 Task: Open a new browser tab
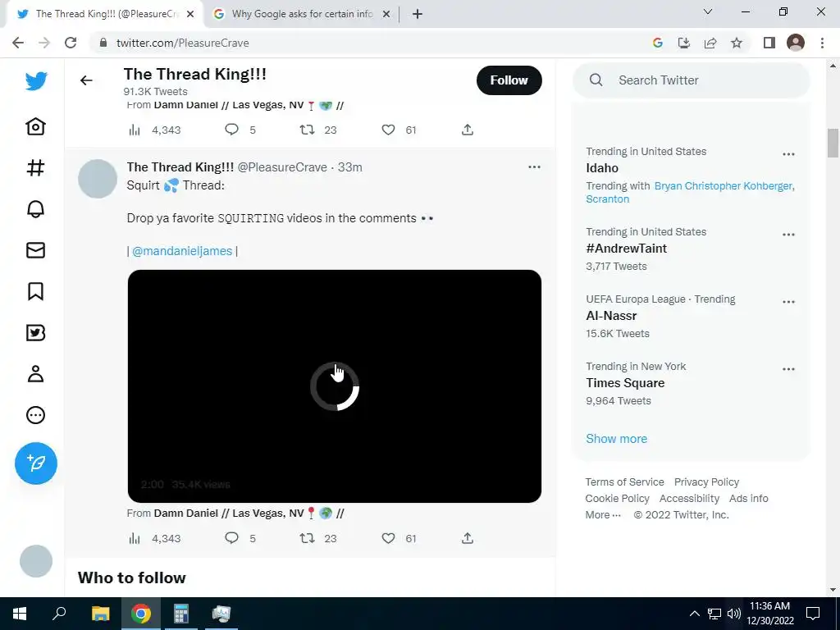click(418, 15)
